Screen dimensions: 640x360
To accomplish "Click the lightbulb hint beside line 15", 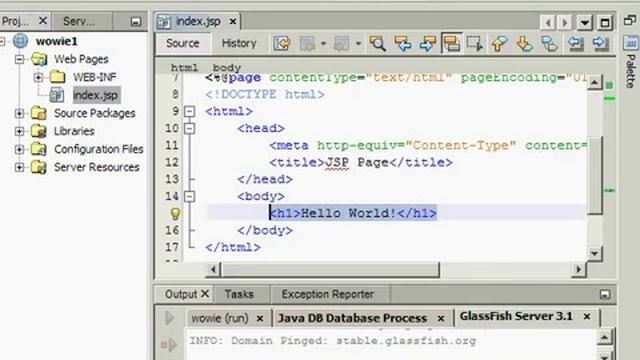I will click(175, 213).
